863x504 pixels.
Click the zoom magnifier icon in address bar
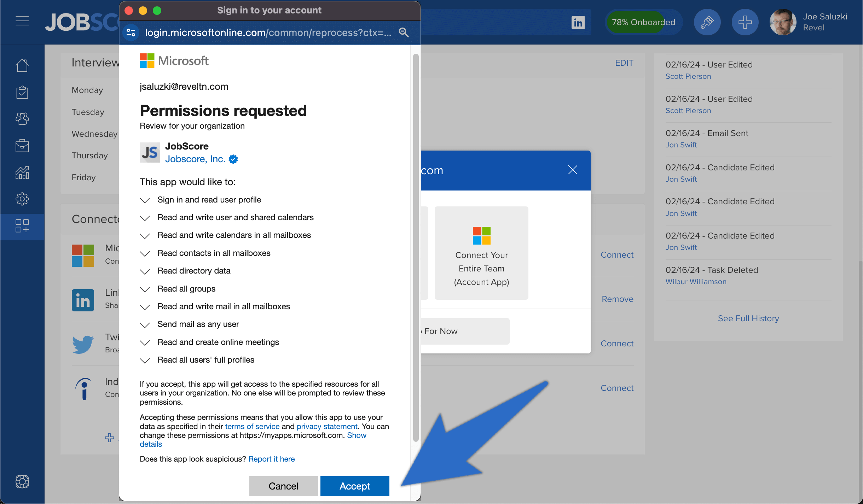point(404,33)
